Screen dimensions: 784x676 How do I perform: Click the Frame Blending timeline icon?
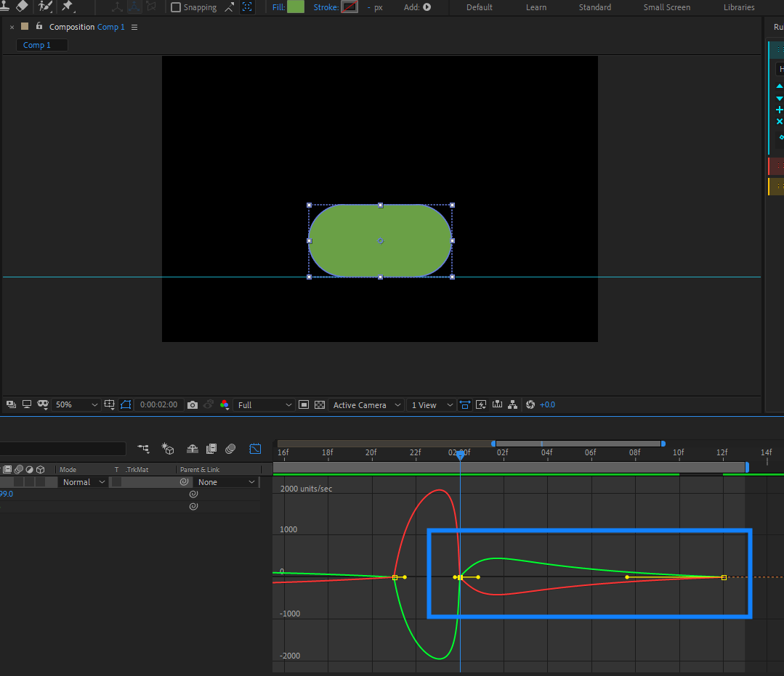click(211, 449)
